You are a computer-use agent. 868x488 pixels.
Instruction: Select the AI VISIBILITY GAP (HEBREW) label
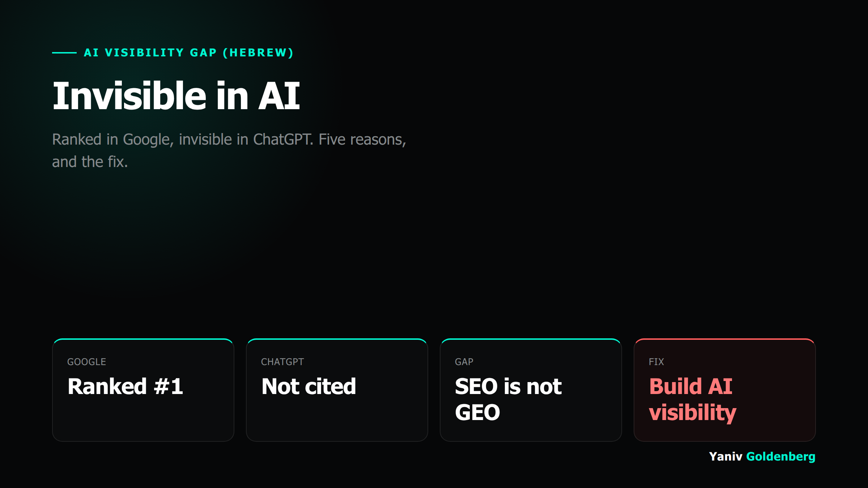(189, 53)
